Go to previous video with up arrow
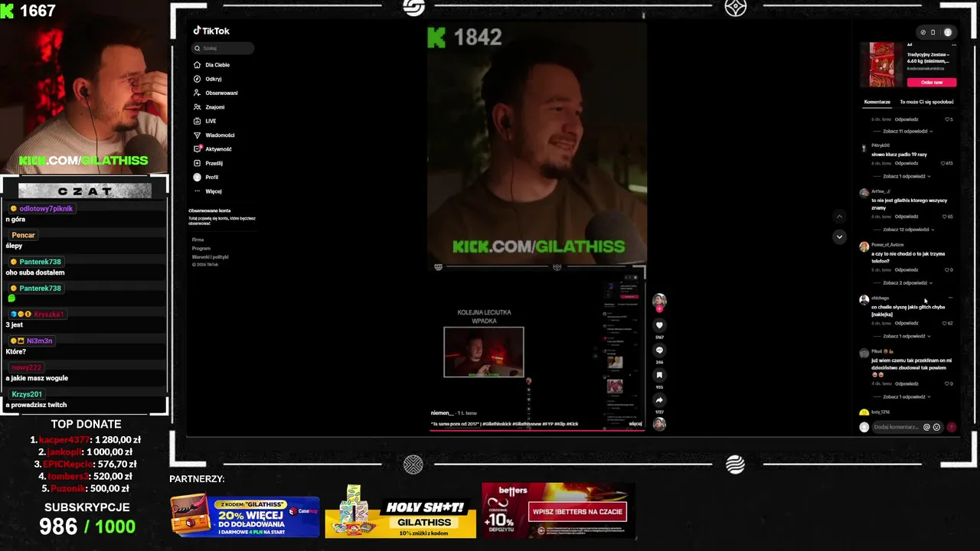Screen dimensions: 980x551 839,217
